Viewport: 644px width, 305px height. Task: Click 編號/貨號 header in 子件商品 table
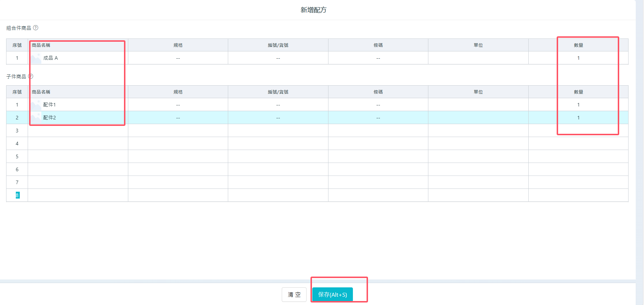[278, 92]
